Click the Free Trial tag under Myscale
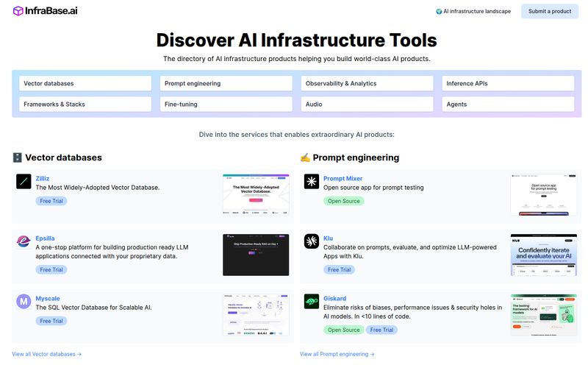Image resolution: width=588 pixels, height=365 pixels. click(51, 321)
